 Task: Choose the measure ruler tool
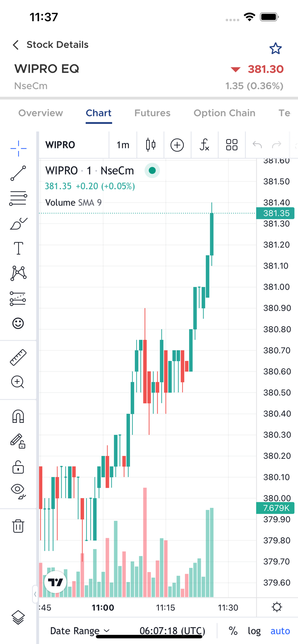point(18,358)
